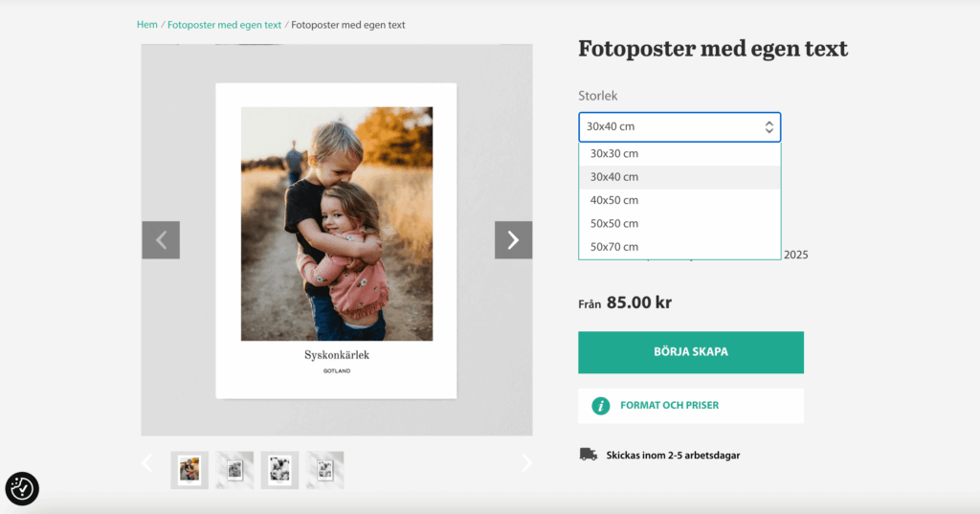Select the first thumbnail with the children photo
Viewport: 980px width, 514px height.
tap(189, 470)
